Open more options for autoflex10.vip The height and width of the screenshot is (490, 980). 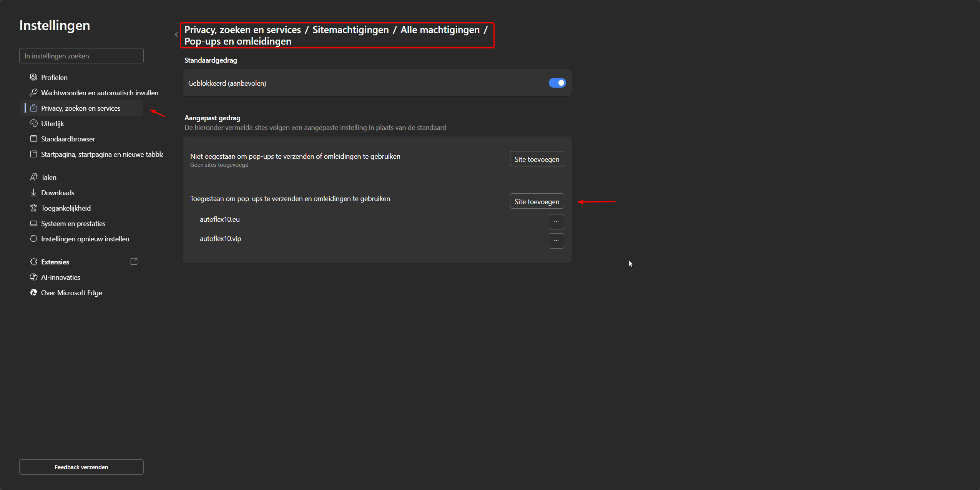click(x=556, y=241)
